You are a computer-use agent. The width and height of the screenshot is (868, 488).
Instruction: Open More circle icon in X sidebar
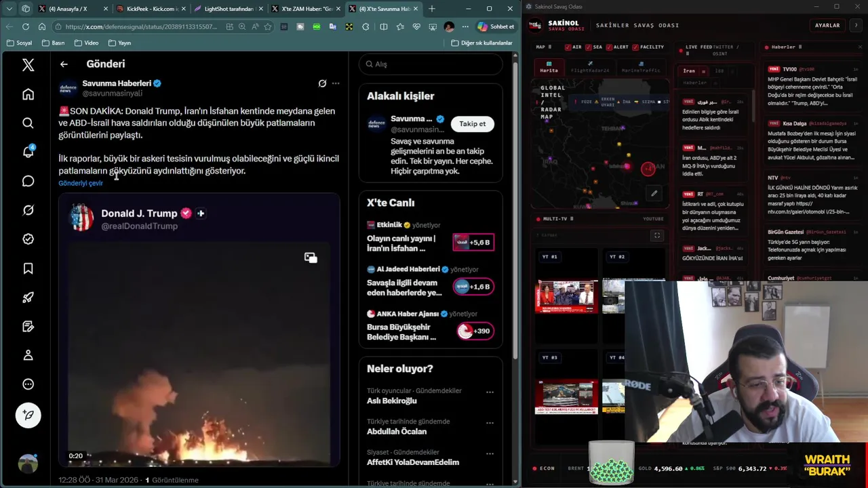(28, 384)
